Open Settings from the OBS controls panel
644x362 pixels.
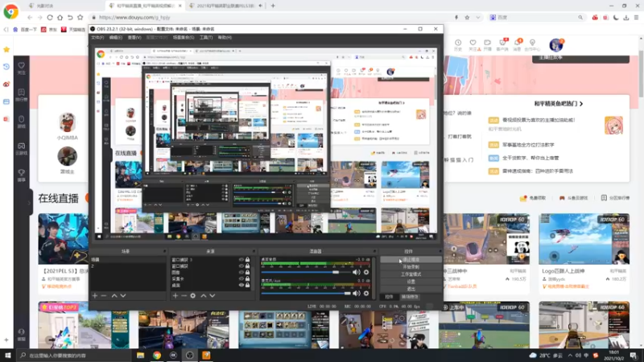click(411, 282)
